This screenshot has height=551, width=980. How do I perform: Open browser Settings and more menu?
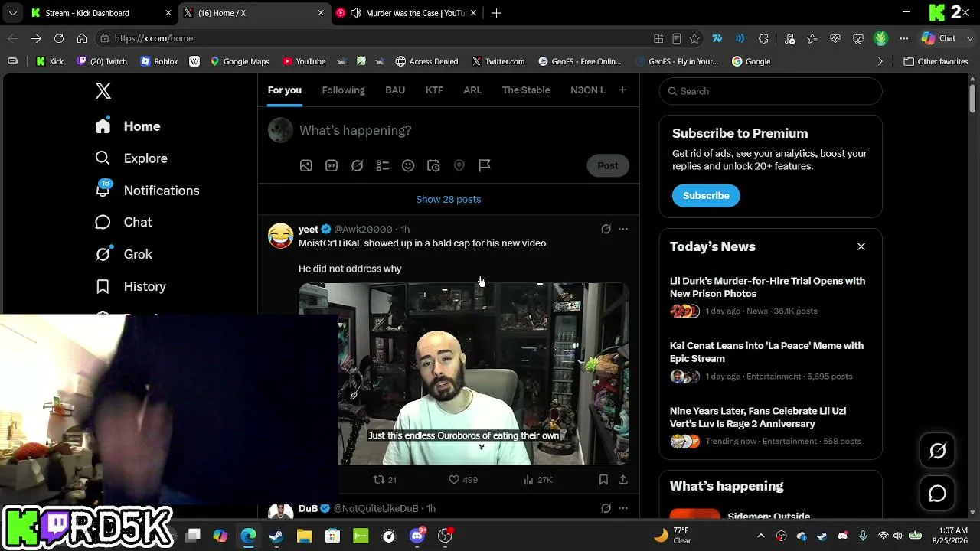[904, 38]
